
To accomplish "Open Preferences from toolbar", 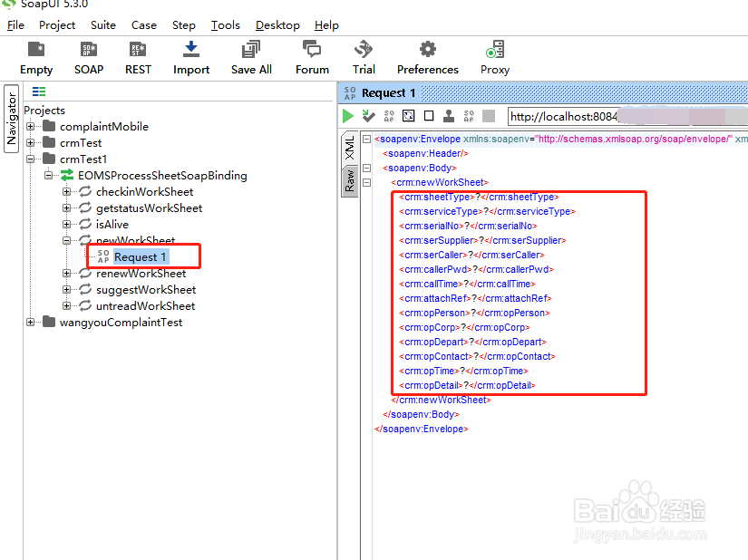I will click(x=427, y=58).
